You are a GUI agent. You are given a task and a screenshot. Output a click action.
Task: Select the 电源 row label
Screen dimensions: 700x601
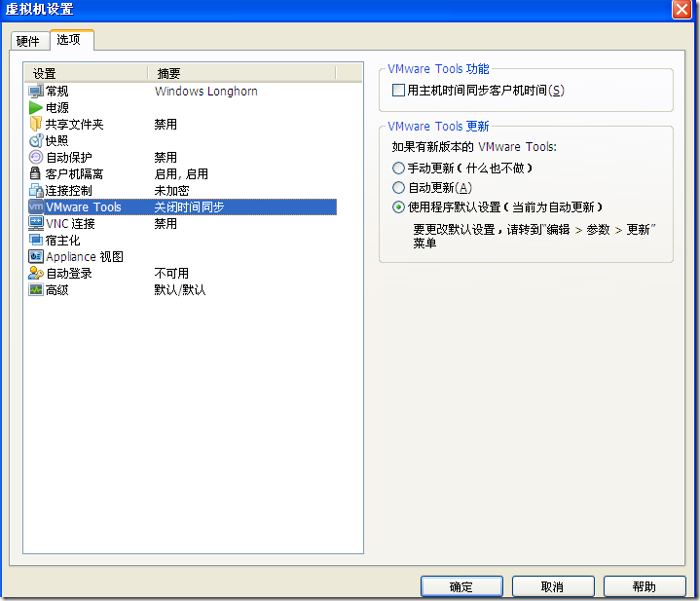[57, 107]
